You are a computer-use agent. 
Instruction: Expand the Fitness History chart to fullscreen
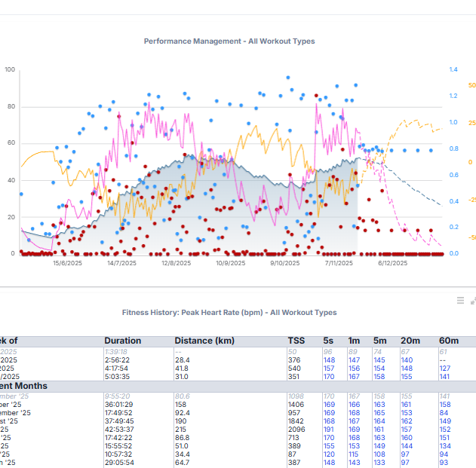point(473,301)
